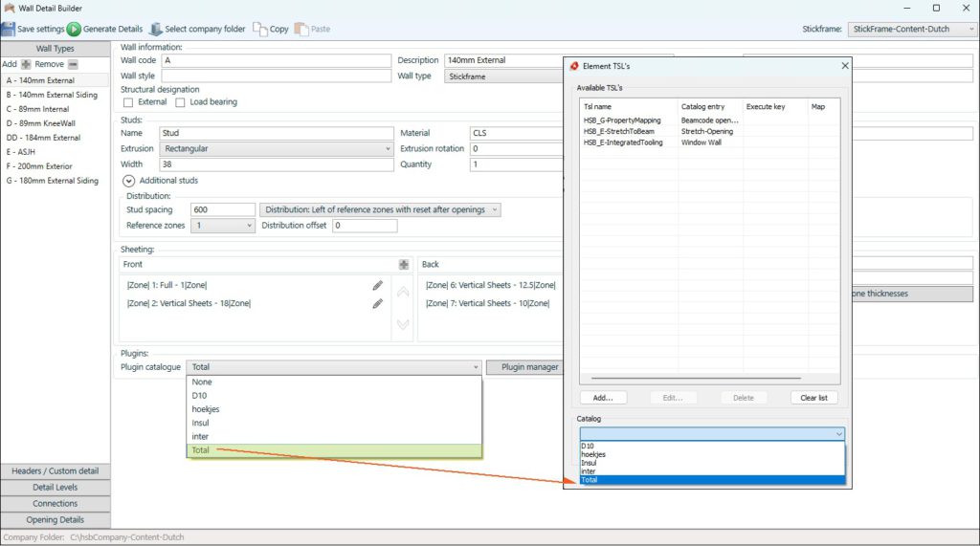
Task: Edit Zone 2 Vertical Sheets with pencil icon
Action: pyautogui.click(x=377, y=304)
